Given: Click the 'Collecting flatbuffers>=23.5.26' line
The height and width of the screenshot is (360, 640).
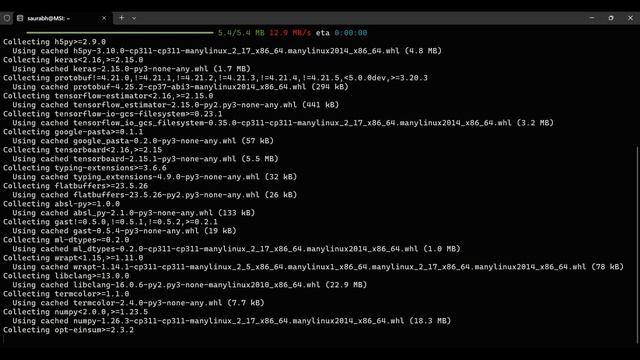Looking at the screenshot, I should (76, 186).
